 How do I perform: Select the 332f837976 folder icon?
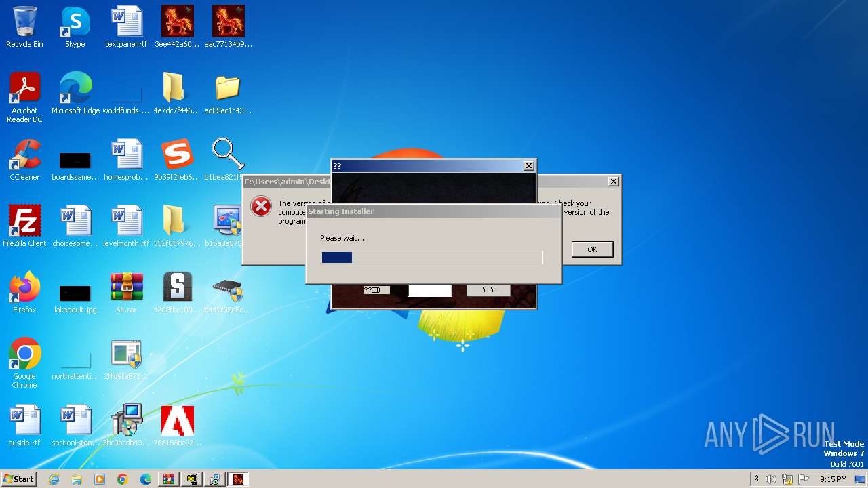[x=177, y=226]
